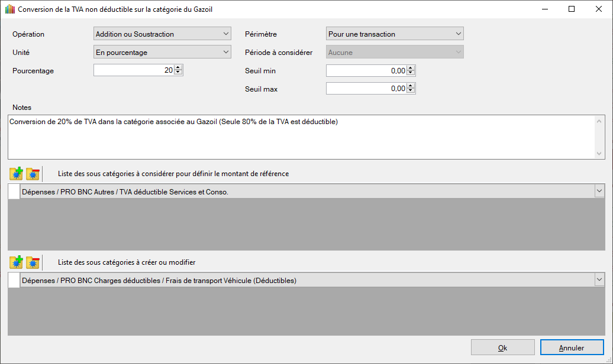This screenshot has height=364, width=613.
Task: Increase the Pourcentage value with up arrow
Action: 179,68
